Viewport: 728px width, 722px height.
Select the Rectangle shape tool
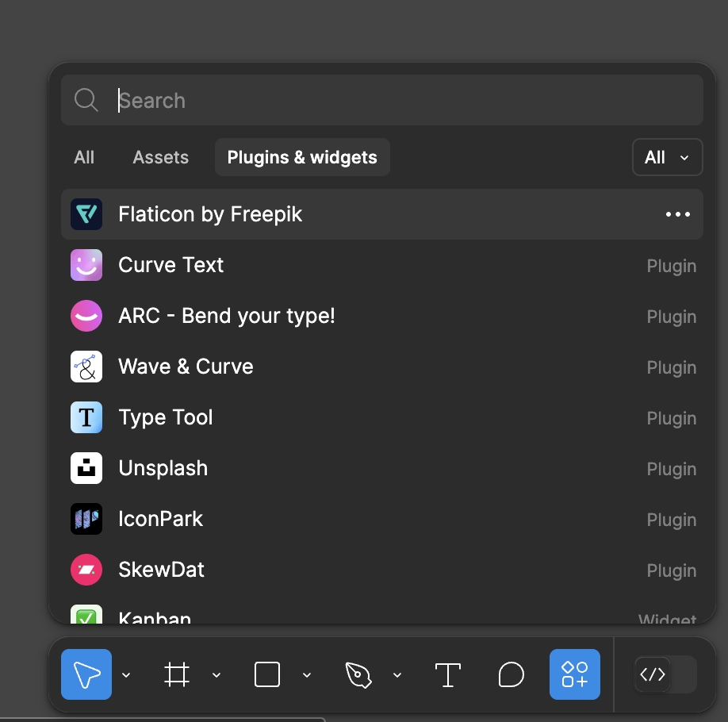267,674
